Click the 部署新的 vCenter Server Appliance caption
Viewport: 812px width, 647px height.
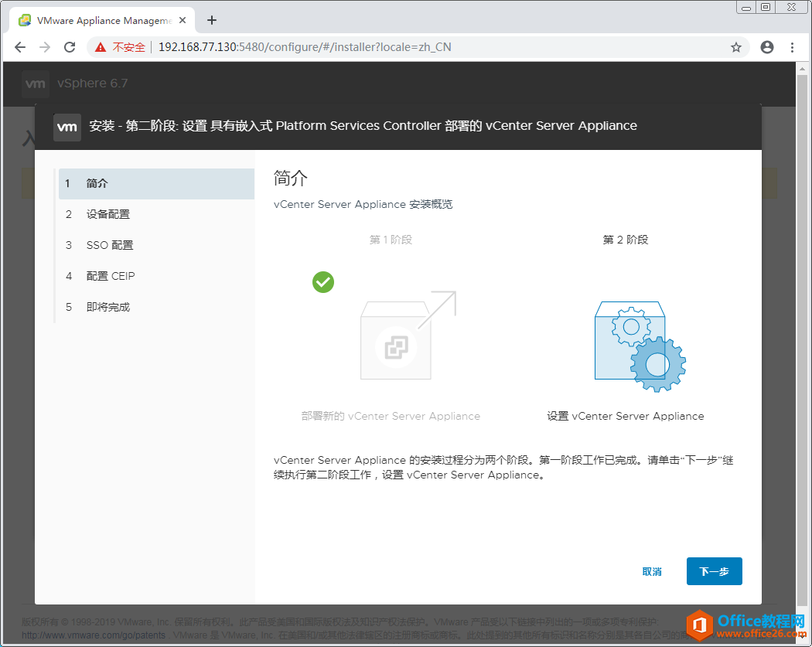[x=391, y=416]
